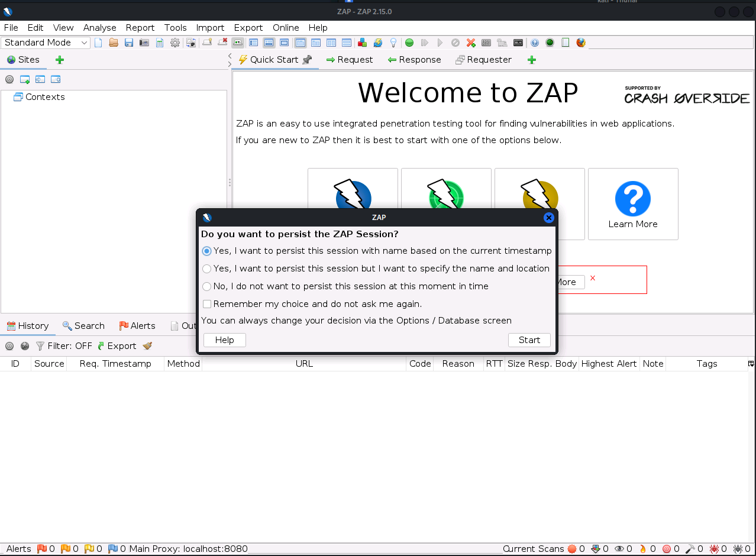Image resolution: width=756 pixels, height=556 pixels.
Task: Choose not to persist this session
Action: coord(207,286)
